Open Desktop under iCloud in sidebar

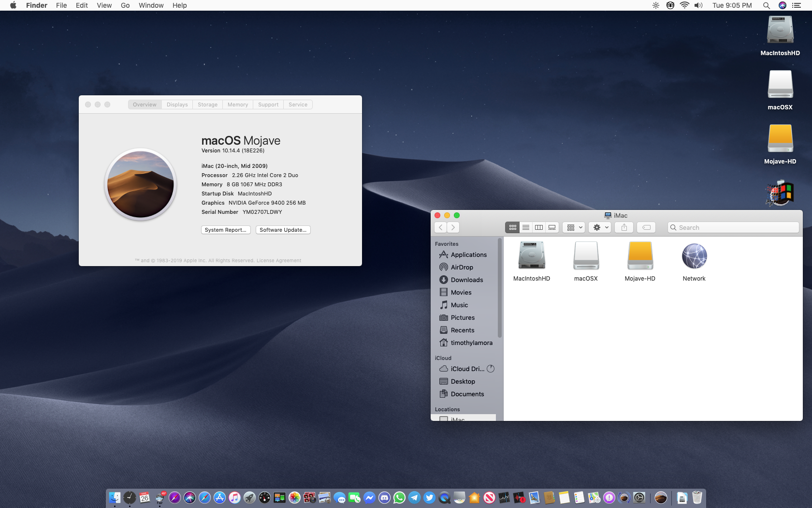pos(457,381)
